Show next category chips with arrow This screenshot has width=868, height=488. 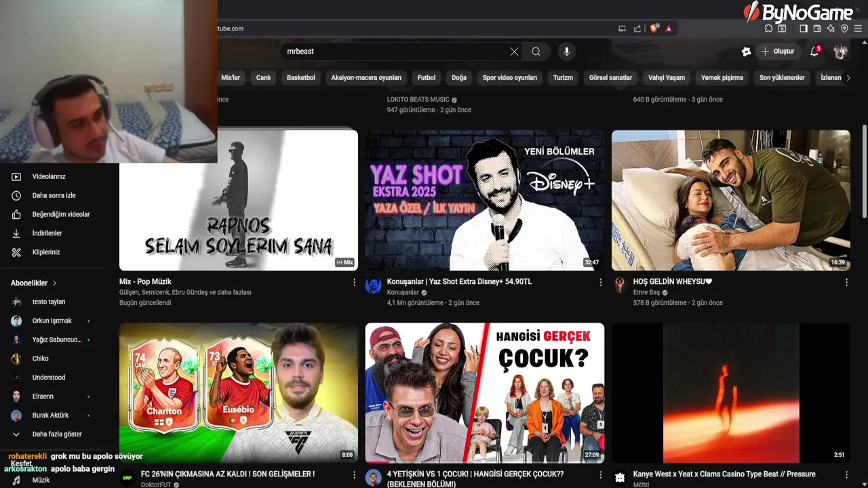pyautogui.click(x=848, y=78)
